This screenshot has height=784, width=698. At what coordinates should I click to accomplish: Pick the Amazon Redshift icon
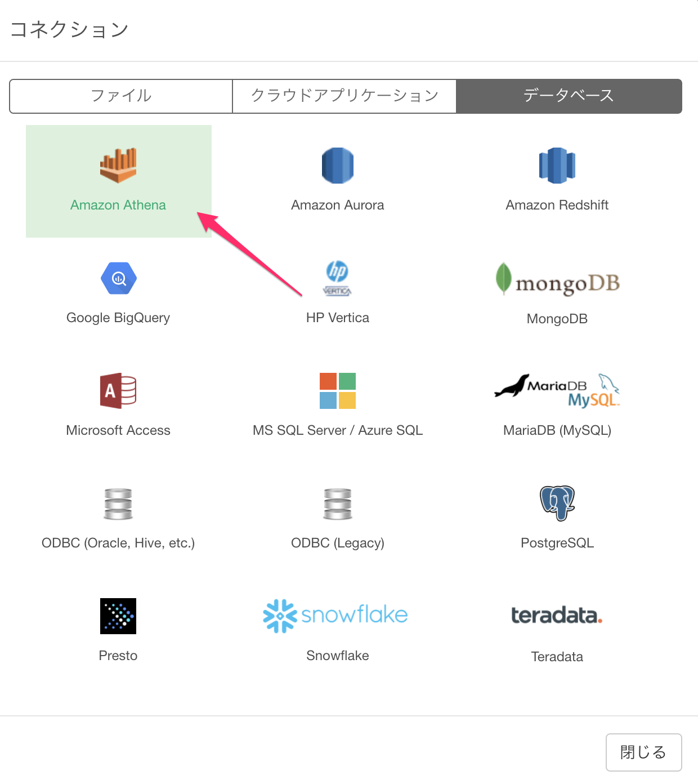click(557, 166)
